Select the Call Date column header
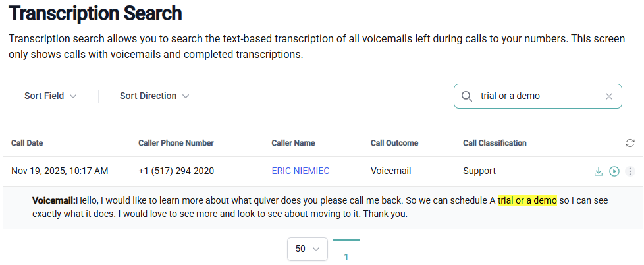644x265 pixels. pyautogui.click(x=27, y=143)
